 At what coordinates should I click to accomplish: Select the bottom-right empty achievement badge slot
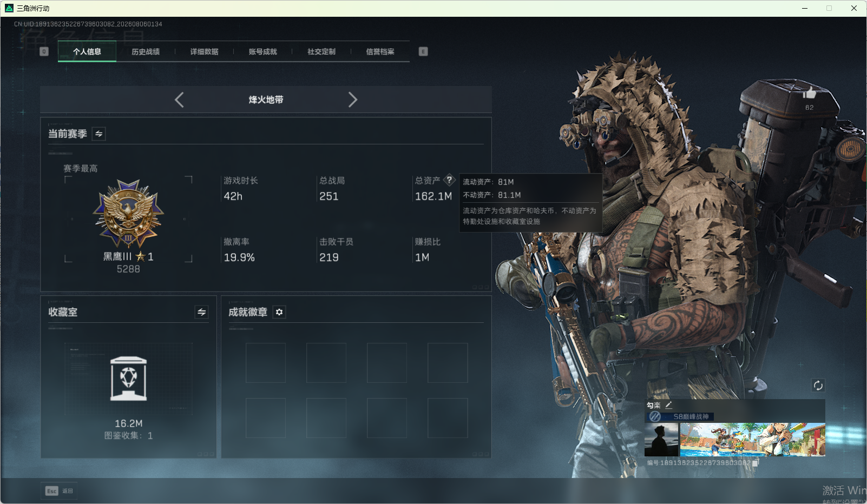448,418
